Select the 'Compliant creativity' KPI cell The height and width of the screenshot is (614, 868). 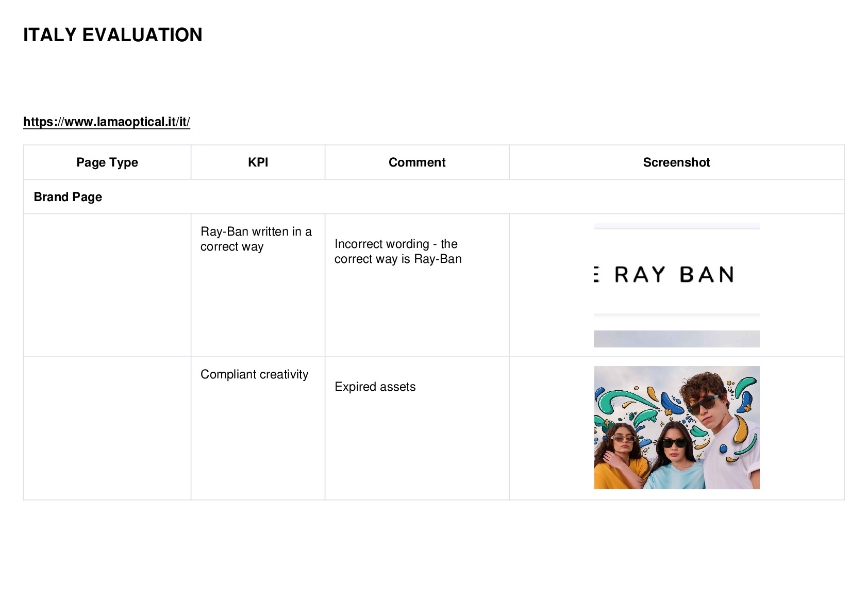pos(258,428)
